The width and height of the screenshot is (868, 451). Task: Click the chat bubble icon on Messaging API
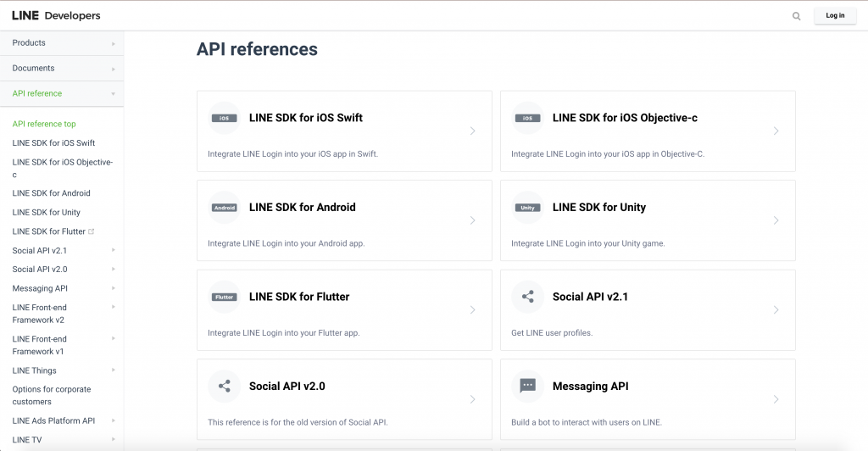(527, 385)
